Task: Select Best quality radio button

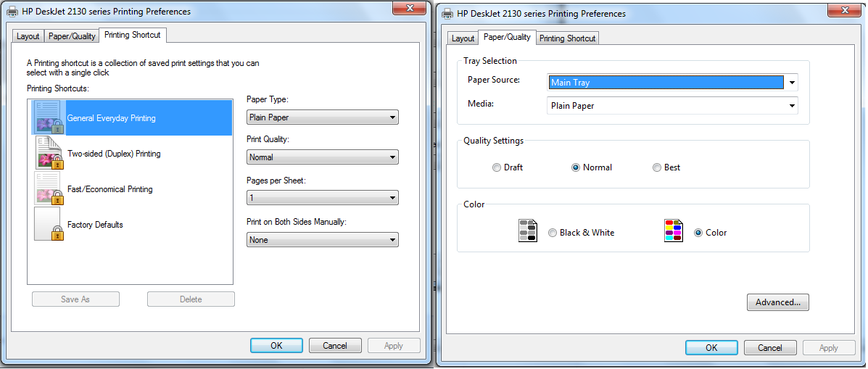Action: [657, 167]
